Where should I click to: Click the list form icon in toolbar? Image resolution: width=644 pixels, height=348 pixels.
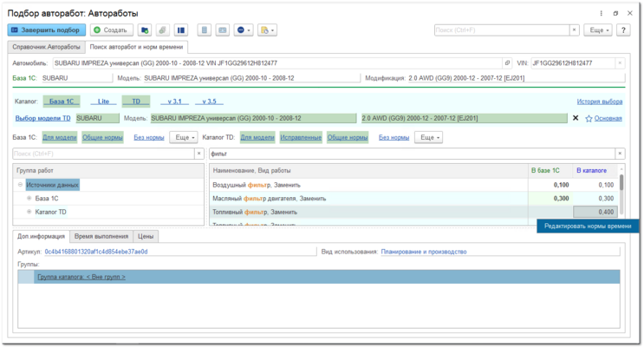click(205, 30)
